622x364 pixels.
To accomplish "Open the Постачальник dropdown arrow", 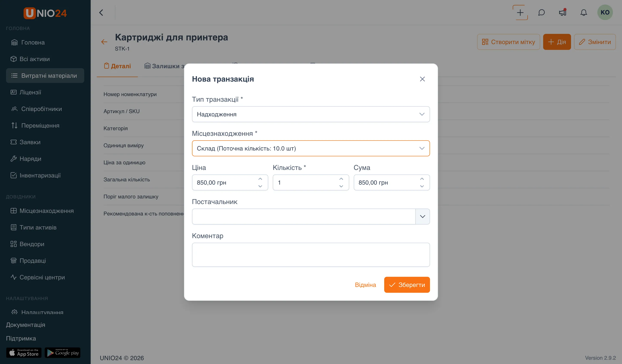I will click(x=422, y=216).
